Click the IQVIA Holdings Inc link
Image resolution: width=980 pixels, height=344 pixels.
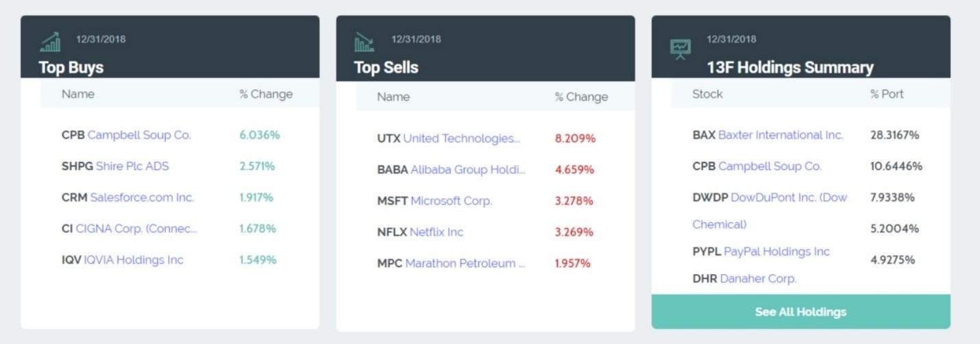[134, 260]
